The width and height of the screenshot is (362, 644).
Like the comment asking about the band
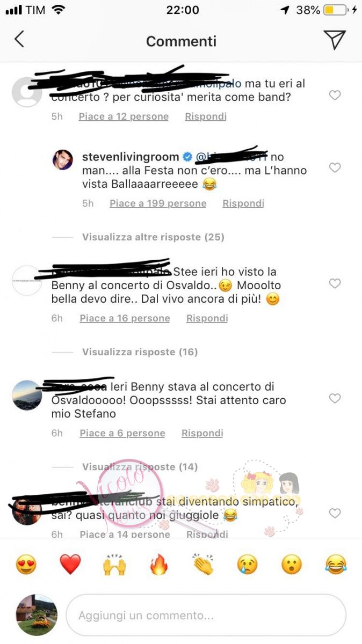pyautogui.click(x=335, y=96)
